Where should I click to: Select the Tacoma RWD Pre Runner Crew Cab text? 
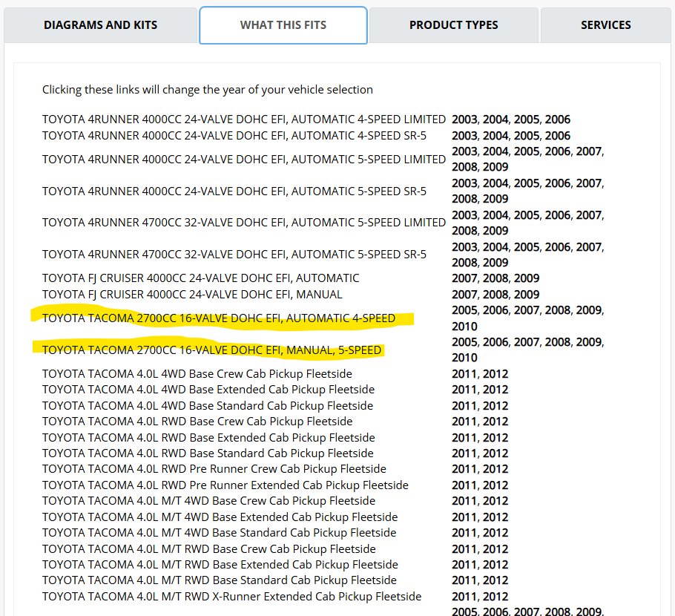point(214,468)
